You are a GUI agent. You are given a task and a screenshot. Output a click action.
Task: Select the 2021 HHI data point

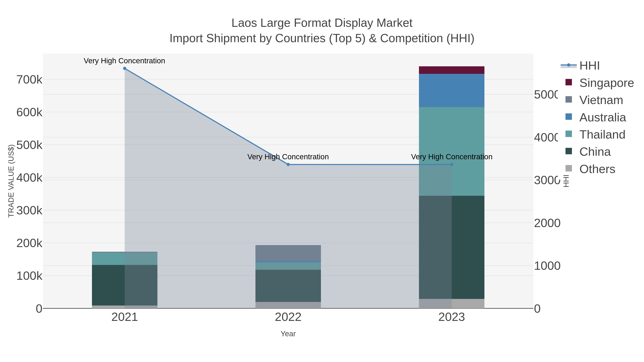[125, 68]
